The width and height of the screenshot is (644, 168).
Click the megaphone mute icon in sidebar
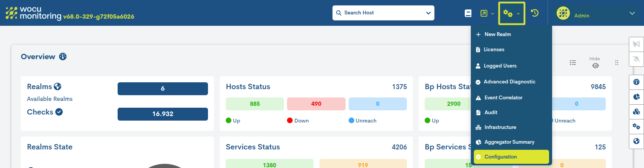(x=636, y=44)
